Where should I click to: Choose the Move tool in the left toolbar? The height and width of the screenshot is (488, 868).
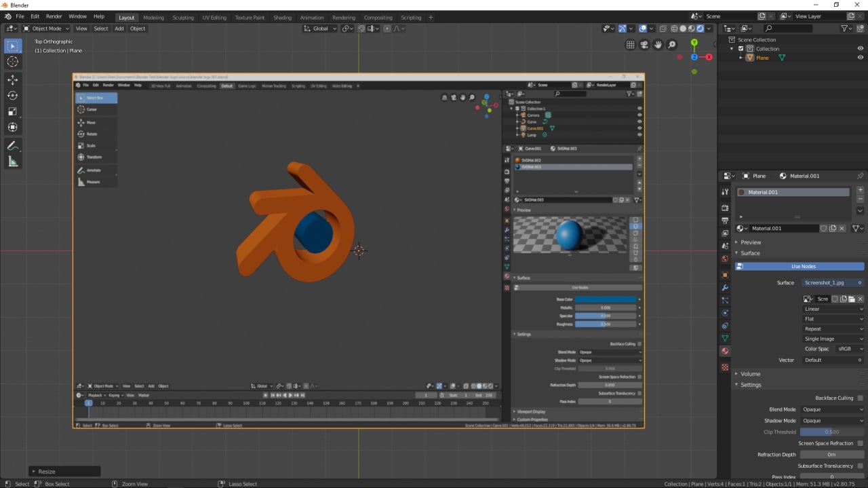coord(13,79)
